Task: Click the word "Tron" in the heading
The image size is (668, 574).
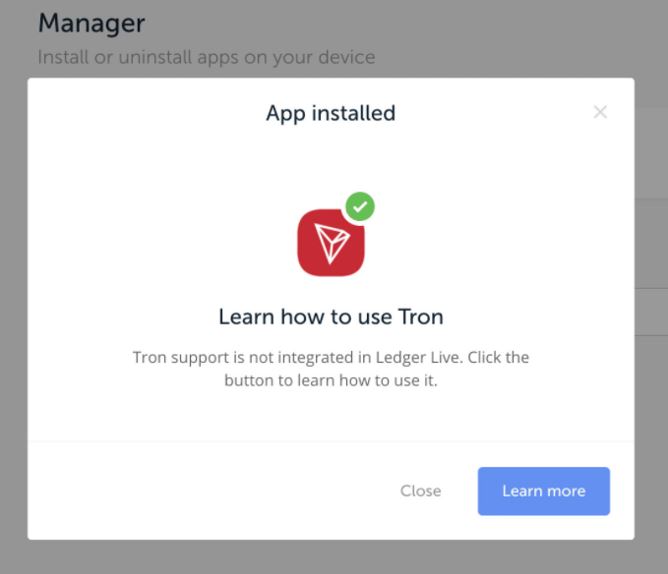Action: [421, 317]
